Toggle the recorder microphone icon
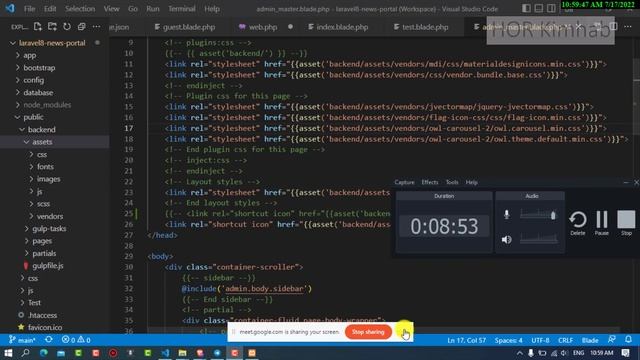This screenshot has height=360, width=640. 507,214
